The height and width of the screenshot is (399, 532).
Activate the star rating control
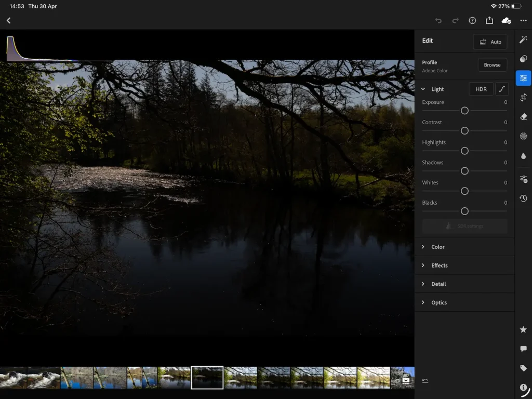click(x=524, y=329)
